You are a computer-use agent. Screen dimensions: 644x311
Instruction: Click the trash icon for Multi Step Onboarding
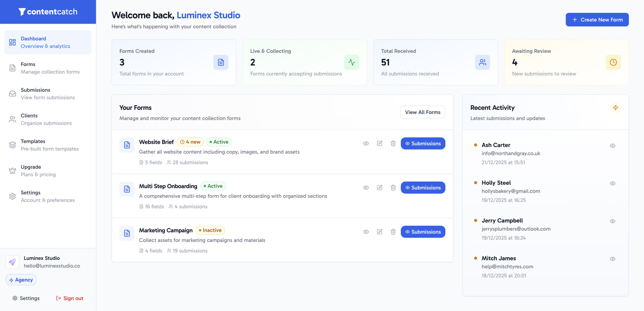pos(393,188)
